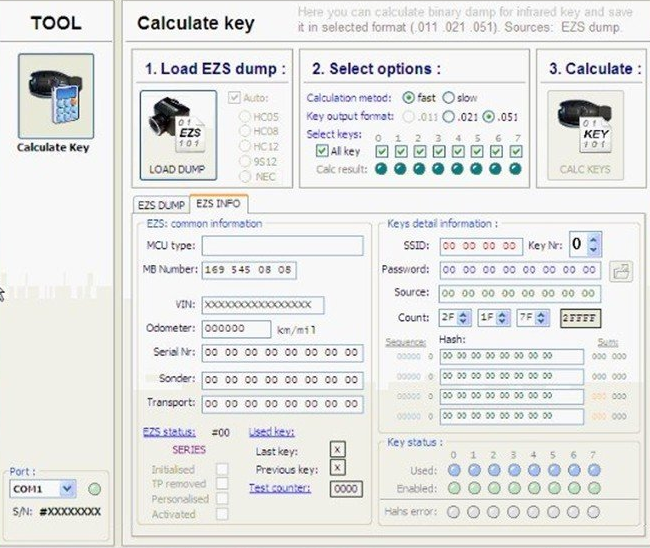Click Enabled indicator for key 7
The width and height of the screenshot is (650, 548).
[x=593, y=488]
